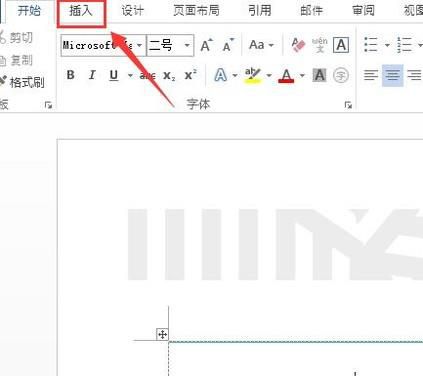The height and width of the screenshot is (376, 423).
Task: Select the 邮件 tab
Action: [x=311, y=11]
